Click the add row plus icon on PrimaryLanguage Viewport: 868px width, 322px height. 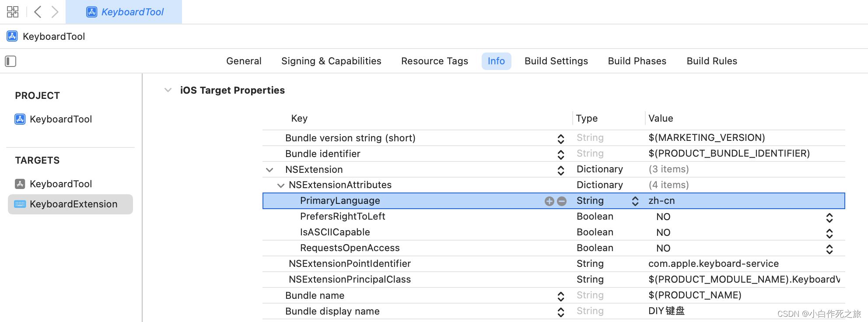[549, 201]
